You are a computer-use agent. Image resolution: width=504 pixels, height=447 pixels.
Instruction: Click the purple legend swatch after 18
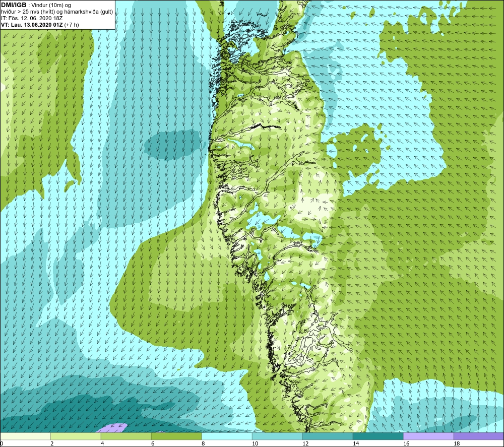(479, 436)
